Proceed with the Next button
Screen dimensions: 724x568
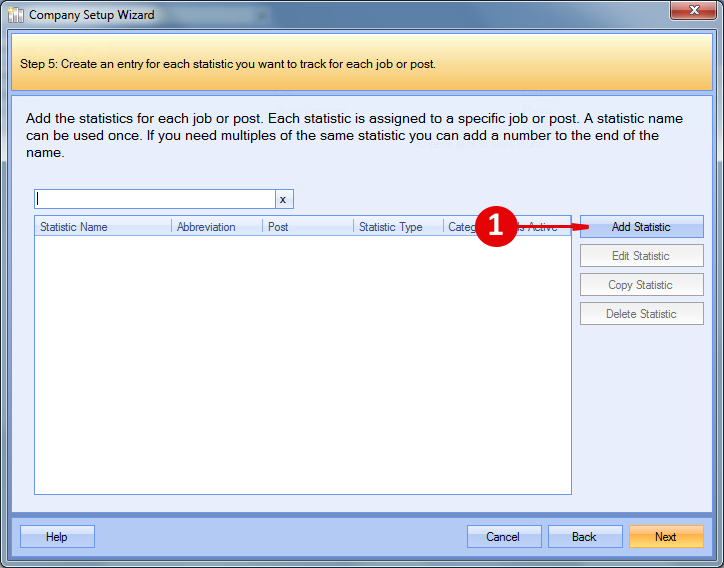pos(666,537)
